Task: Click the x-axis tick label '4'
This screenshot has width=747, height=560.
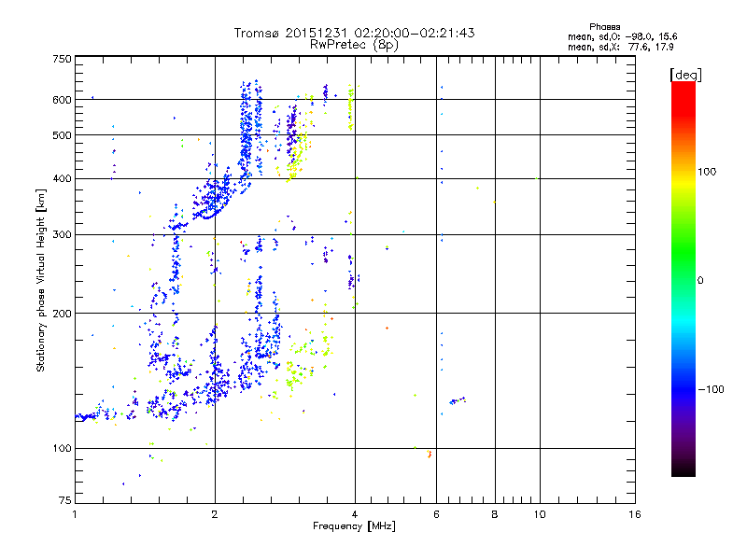Action: [355, 514]
